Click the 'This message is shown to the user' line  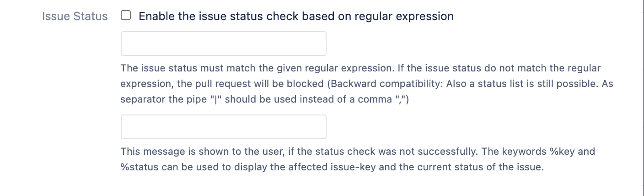[x=192, y=151]
